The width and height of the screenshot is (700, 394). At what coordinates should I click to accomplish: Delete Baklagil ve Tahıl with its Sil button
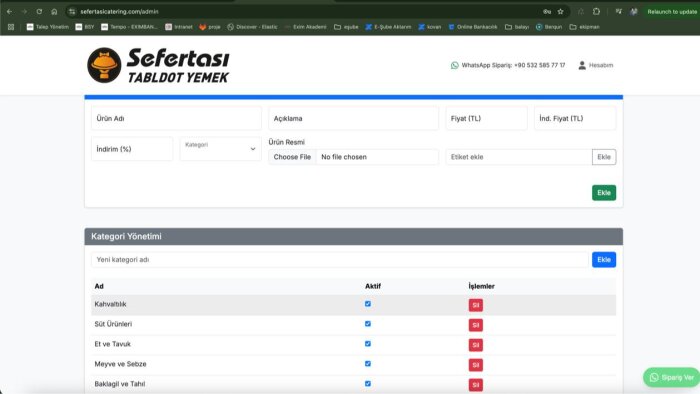(475, 385)
